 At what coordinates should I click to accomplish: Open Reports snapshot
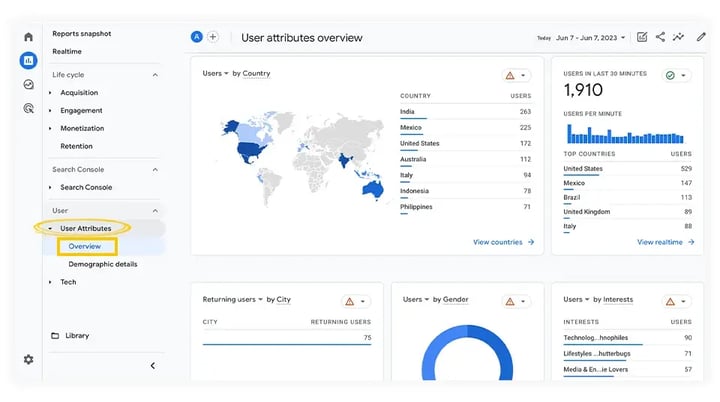[x=82, y=34]
